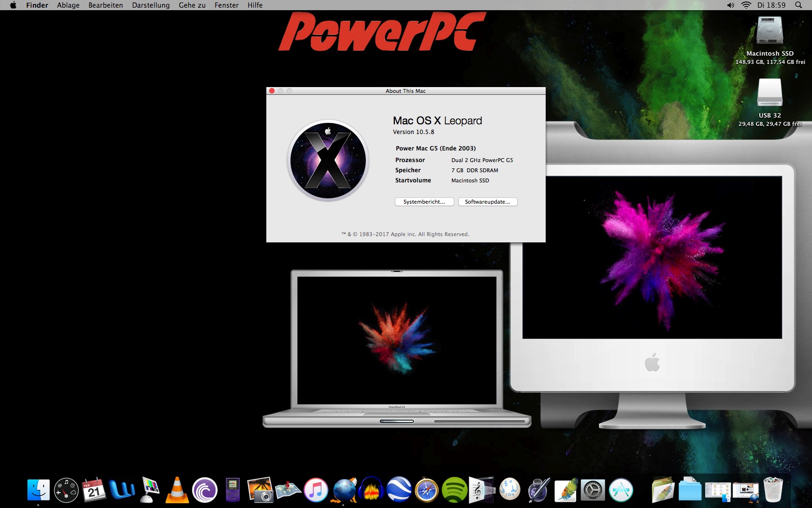Open Image Capture photo app
The image size is (812, 508).
261,490
